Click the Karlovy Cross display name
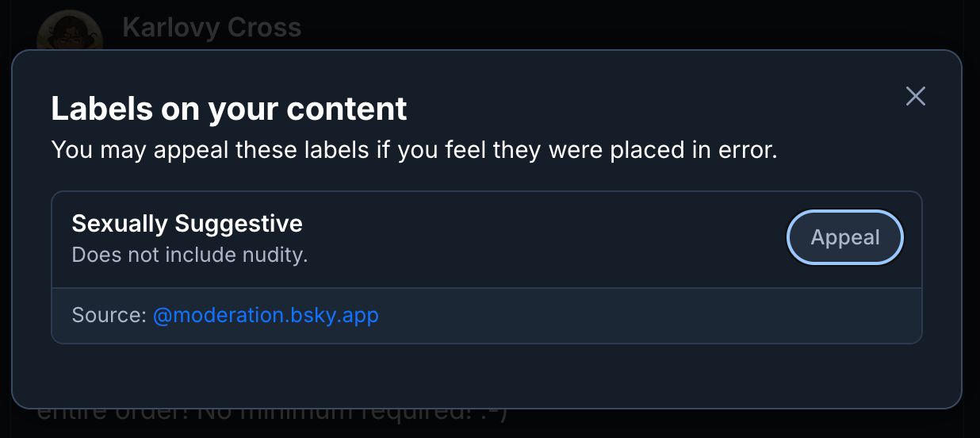This screenshot has width=980, height=438. [212, 28]
